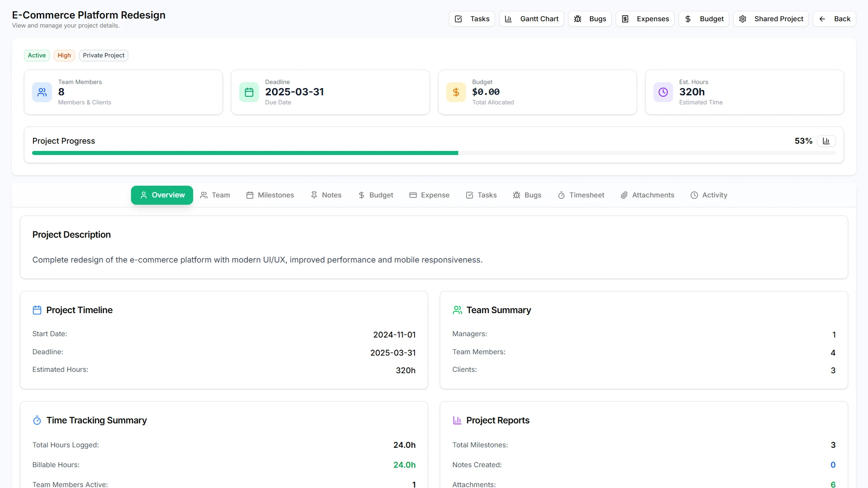Open the Tasks button in header
This screenshot has height=488, width=868.
472,19
